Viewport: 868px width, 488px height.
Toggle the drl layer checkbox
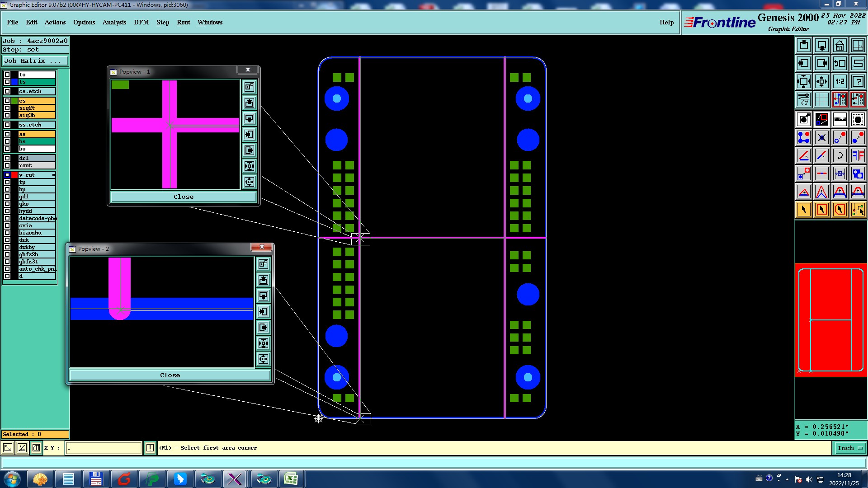(7, 158)
